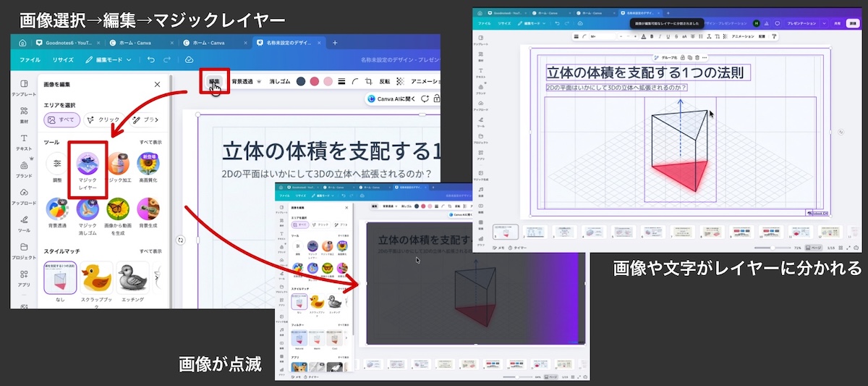Click home icon in left window tab bar
The height and width of the screenshot is (386, 868).
point(22,43)
